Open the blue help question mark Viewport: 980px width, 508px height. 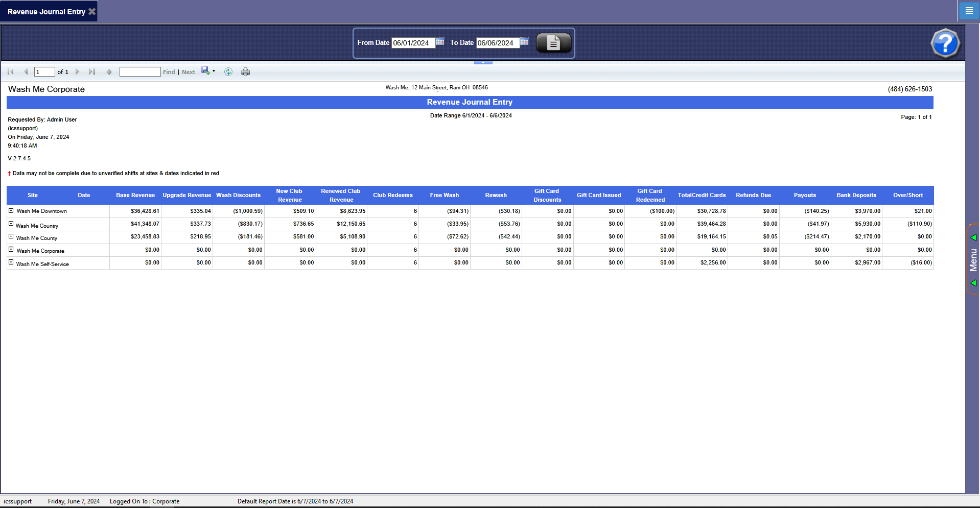[945, 43]
